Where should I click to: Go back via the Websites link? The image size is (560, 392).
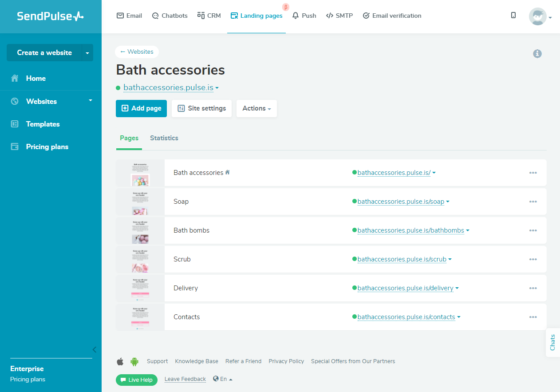[137, 52]
